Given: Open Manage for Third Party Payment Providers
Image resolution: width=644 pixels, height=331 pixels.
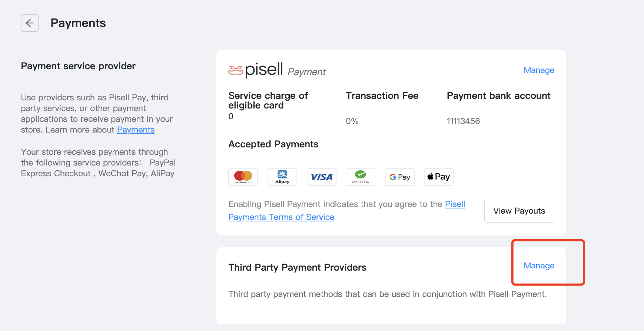Looking at the screenshot, I should [539, 265].
